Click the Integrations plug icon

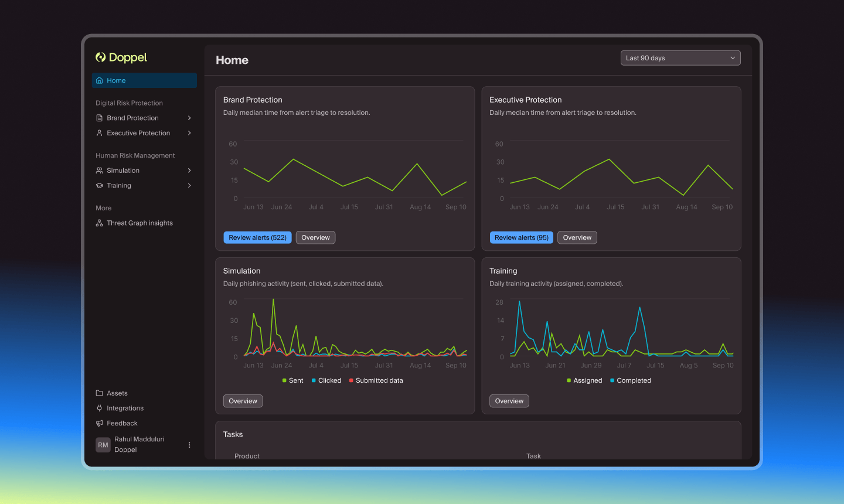tap(100, 408)
